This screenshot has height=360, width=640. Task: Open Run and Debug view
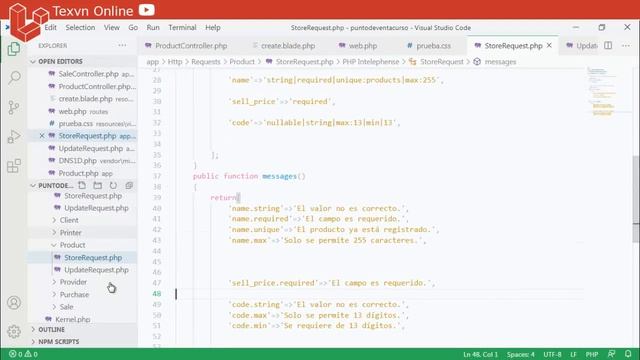(x=14, y=136)
